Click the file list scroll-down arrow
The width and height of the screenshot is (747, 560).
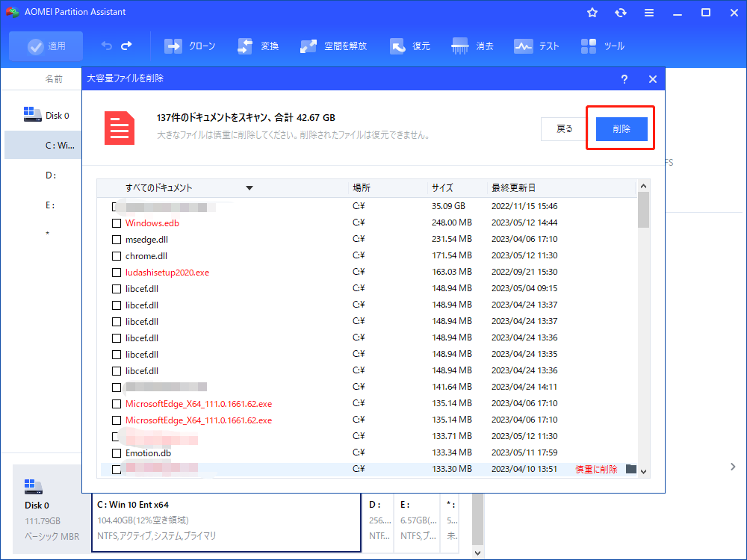tap(643, 471)
